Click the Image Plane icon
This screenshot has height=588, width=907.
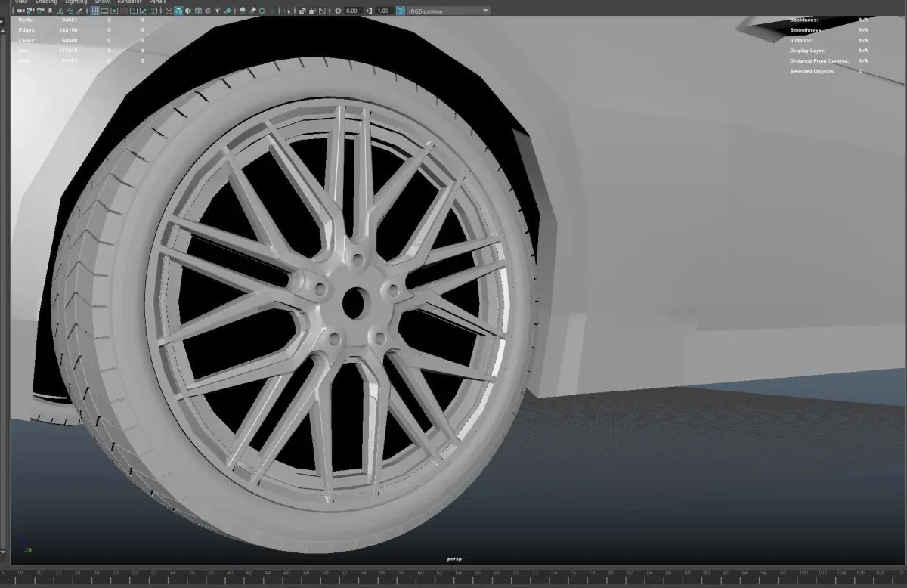coord(60,11)
